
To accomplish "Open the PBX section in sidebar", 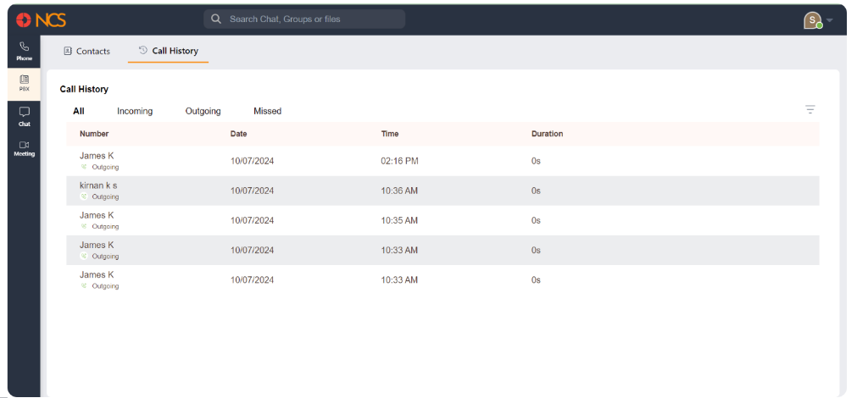I will coord(24,84).
